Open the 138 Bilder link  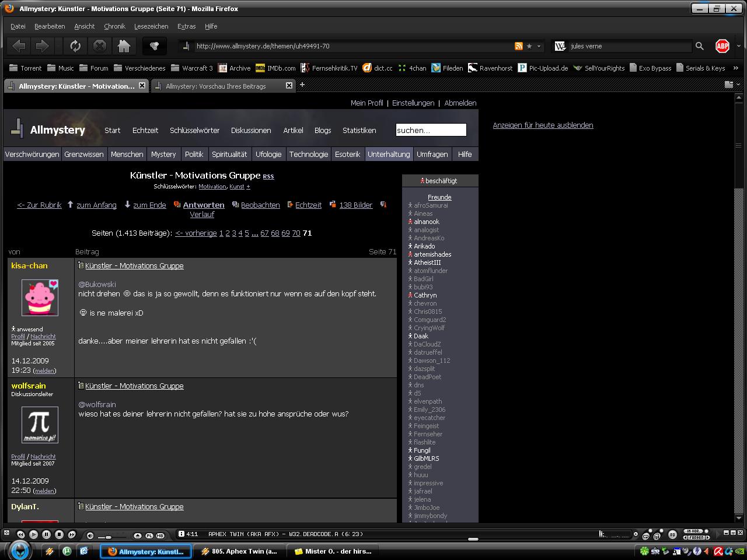356,205
